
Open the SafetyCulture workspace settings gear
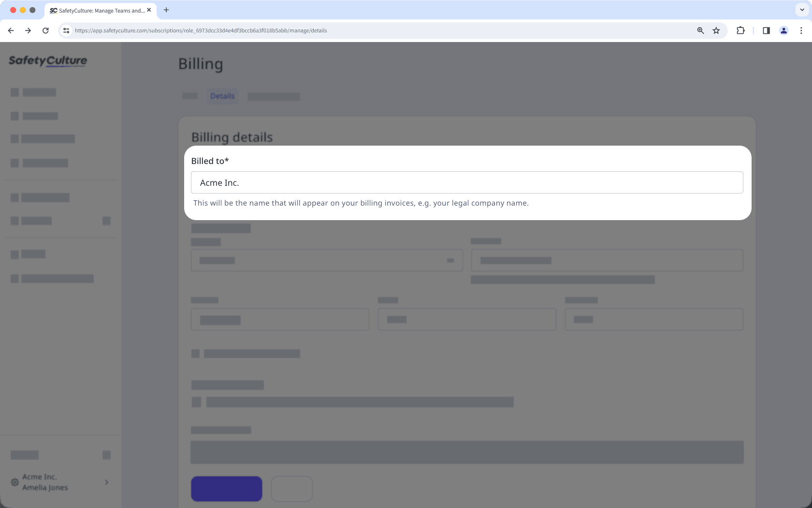pos(14,482)
